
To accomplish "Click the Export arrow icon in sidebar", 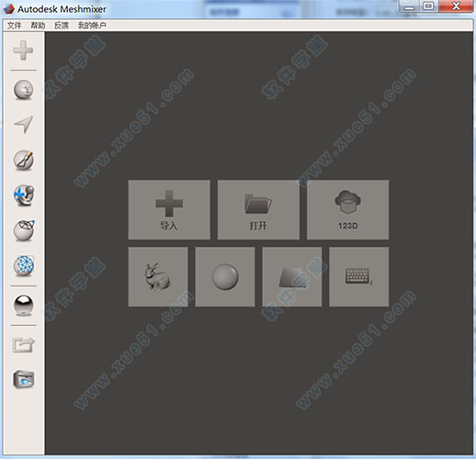I will (x=24, y=344).
